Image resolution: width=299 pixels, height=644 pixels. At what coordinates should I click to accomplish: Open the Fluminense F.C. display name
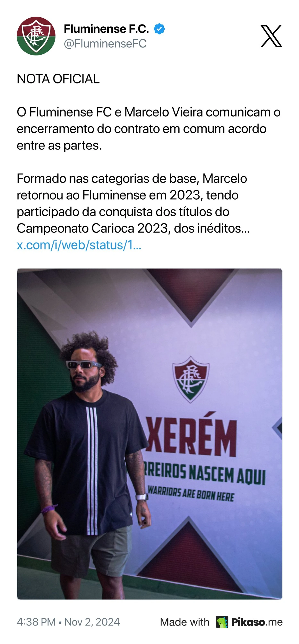(x=106, y=29)
